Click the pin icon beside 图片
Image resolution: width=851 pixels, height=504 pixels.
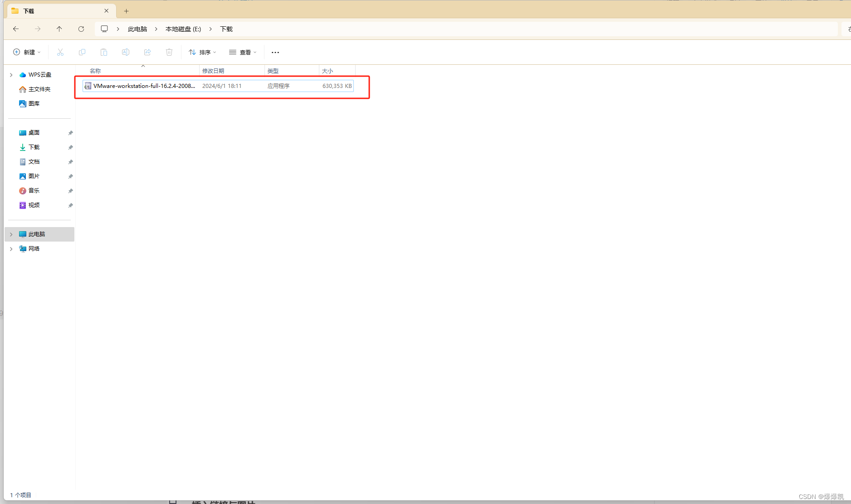(x=70, y=176)
